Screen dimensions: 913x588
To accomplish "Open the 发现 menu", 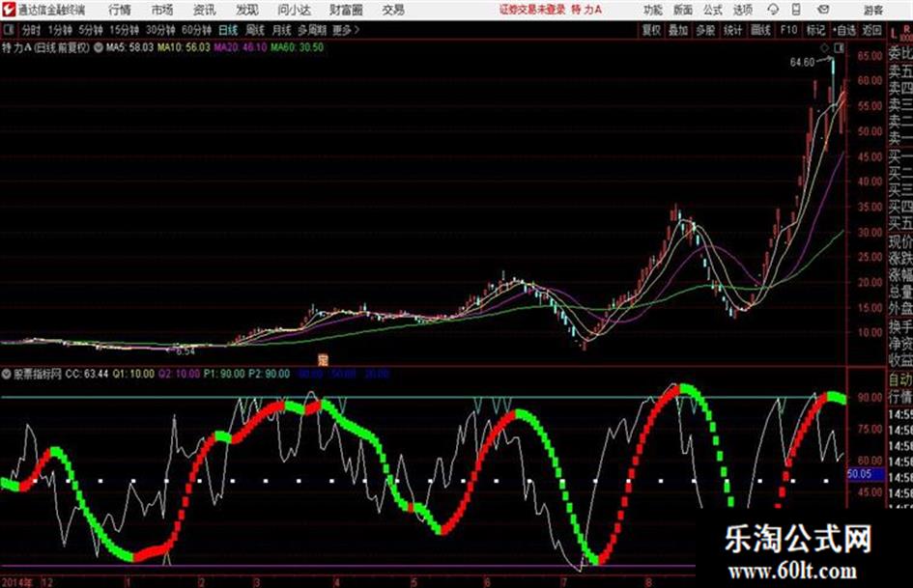I will pyautogui.click(x=247, y=10).
